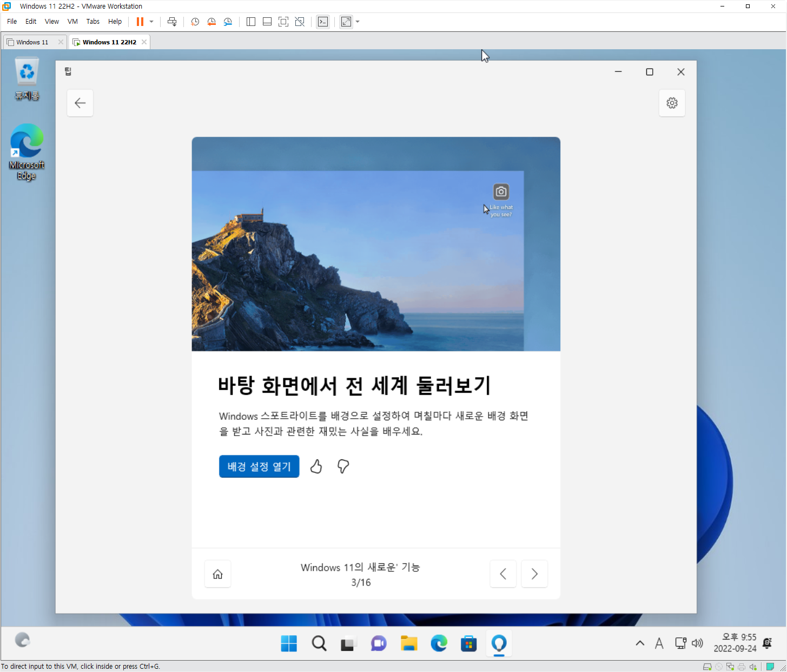Open the Edit menu in VMware
Image resolution: width=787 pixels, height=672 pixels.
click(x=31, y=22)
